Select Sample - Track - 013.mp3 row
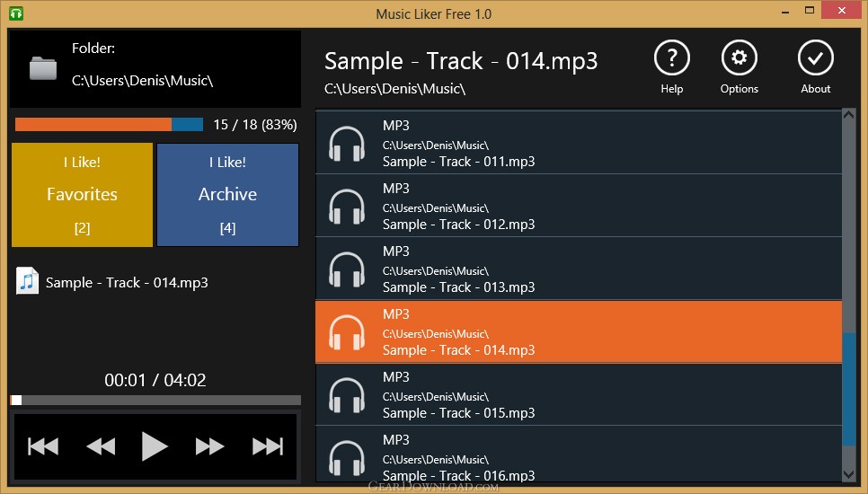The width and height of the screenshot is (868, 494). coord(579,269)
